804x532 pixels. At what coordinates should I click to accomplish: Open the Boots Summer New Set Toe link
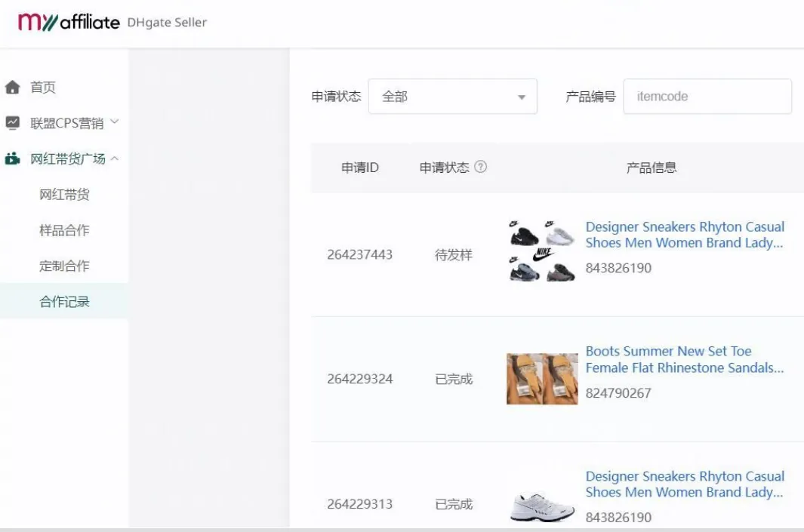coord(685,359)
